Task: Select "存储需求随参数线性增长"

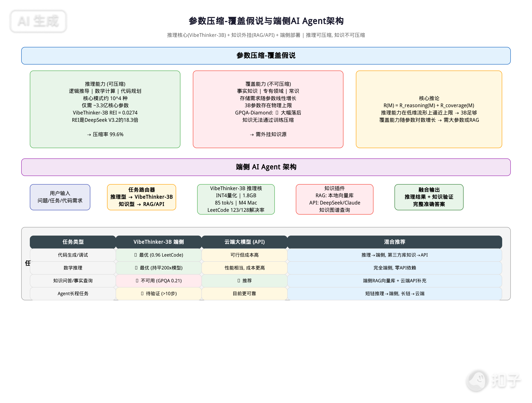Action: [268, 98]
